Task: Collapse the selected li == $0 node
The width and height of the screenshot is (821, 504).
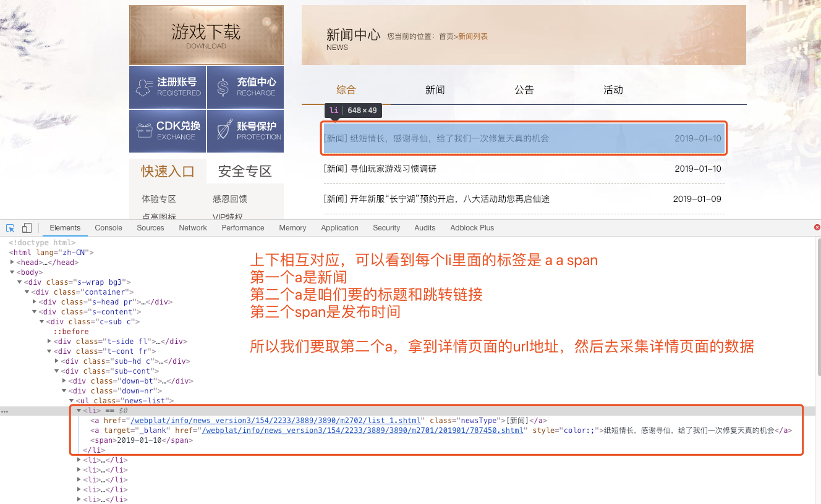Action: point(79,411)
